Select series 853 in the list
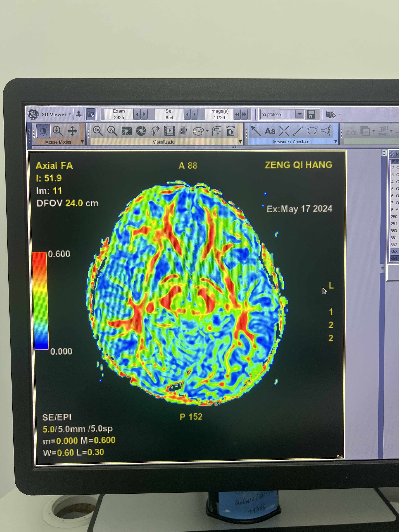Screen dimensions: 399x532 [394, 252]
